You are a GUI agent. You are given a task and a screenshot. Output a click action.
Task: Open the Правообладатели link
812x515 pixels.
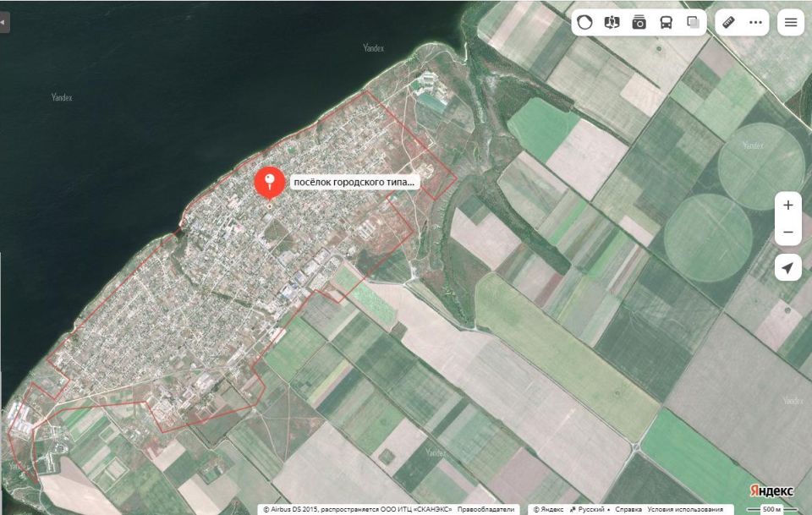tap(486, 509)
